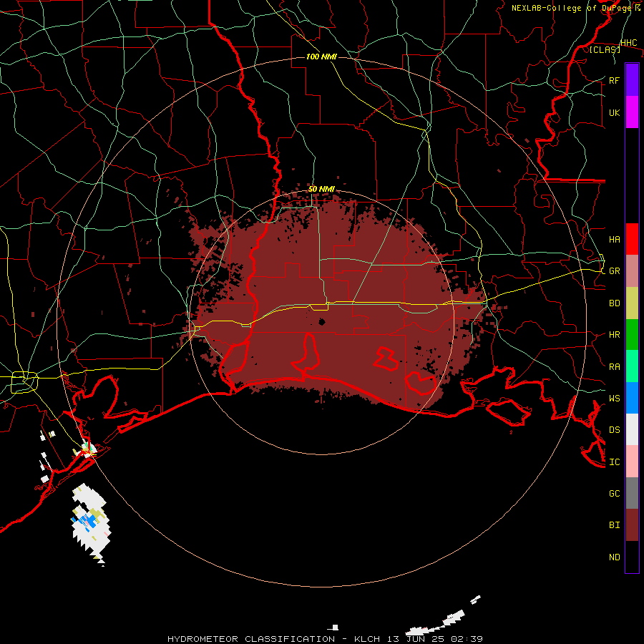Click the HA red legend swatch
The width and height of the screenshot is (644, 644).
(x=632, y=239)
